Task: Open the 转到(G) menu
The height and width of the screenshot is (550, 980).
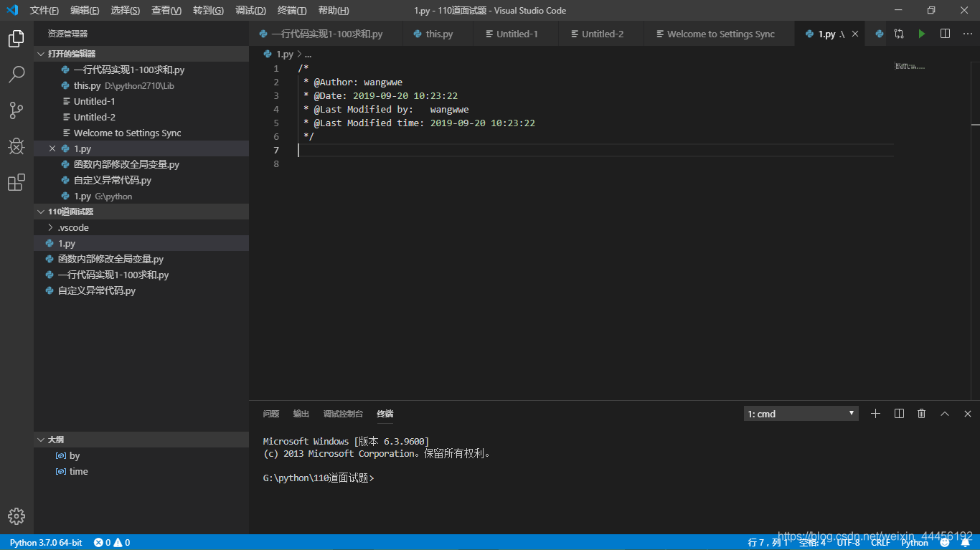Action: pos(208,10)
